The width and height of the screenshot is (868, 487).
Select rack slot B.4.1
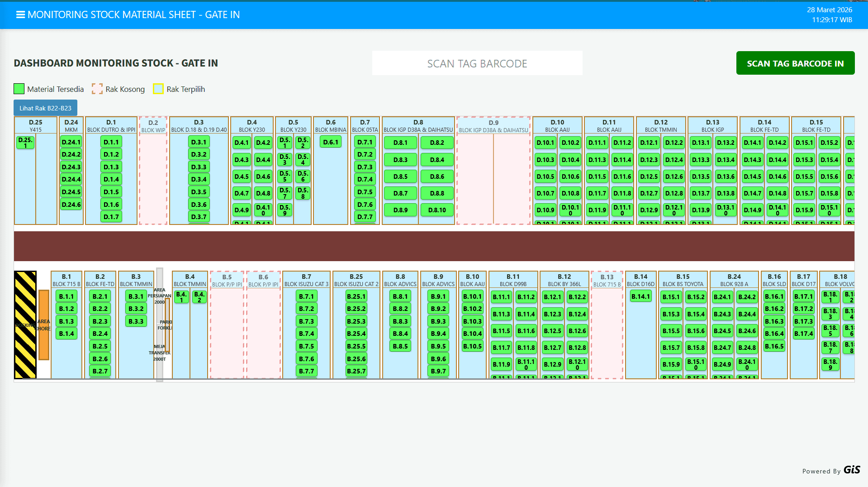point(181,297)
